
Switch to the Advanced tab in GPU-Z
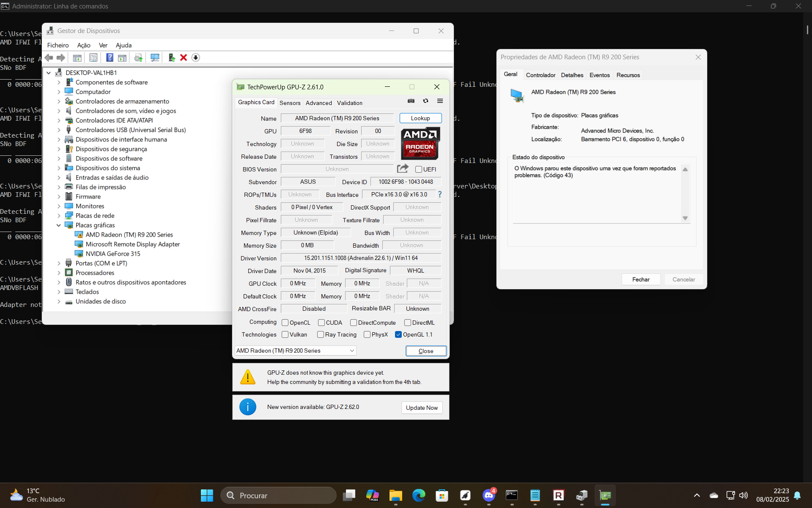point(319,103)
